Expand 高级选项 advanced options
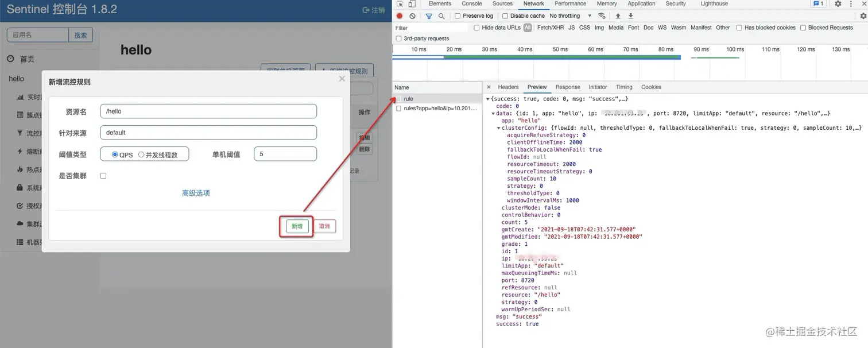The image size is (868, 348). [196, 193]
